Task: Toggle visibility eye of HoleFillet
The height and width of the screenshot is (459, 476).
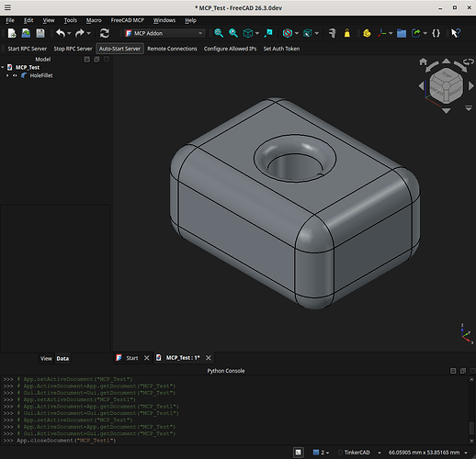Action: pyautogui.click(x=15, y=75)
